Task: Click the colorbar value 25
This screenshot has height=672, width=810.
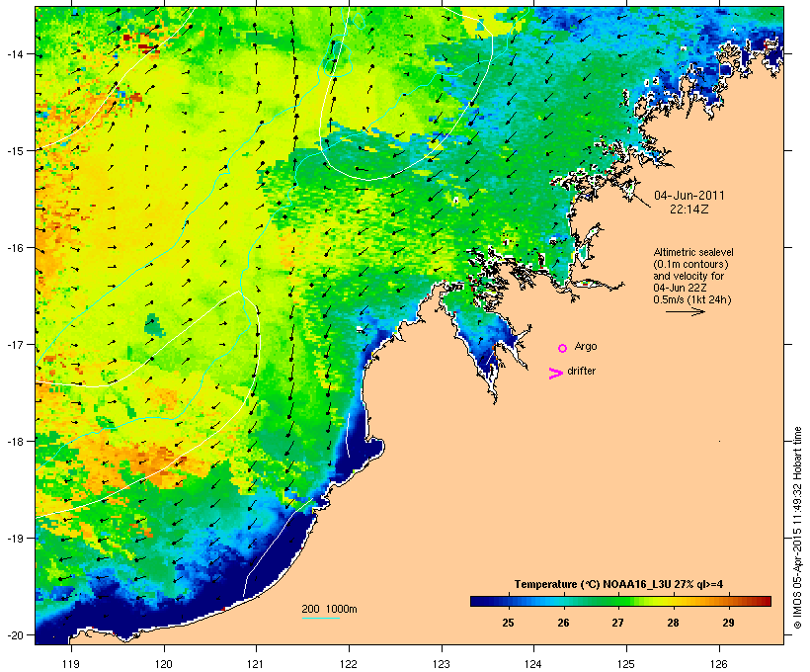Action: click(x=509, y=623)
